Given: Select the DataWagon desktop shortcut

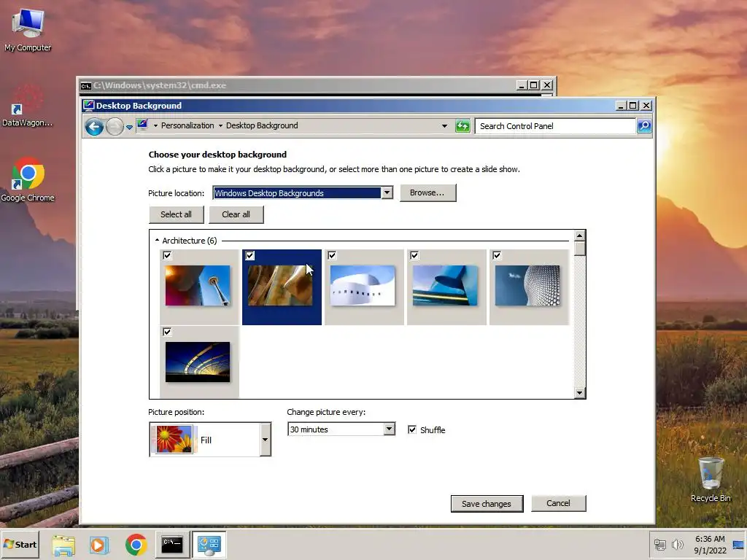Looking at the screenshot, I should pos(27,106).
